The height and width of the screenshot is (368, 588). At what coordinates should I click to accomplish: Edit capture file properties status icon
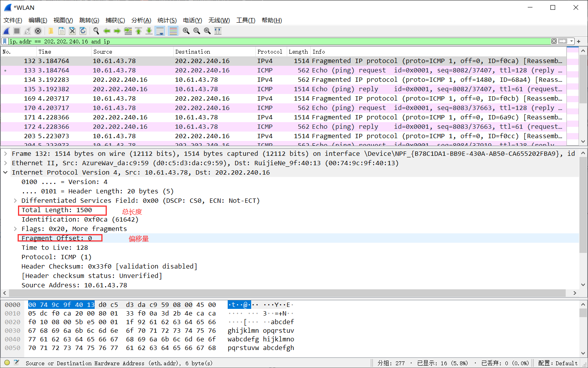coord(16,363)
